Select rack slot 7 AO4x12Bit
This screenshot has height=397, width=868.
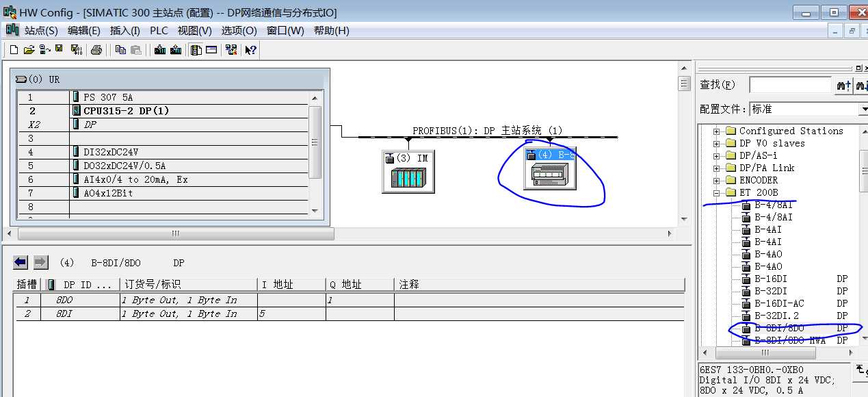pos(163,193)
